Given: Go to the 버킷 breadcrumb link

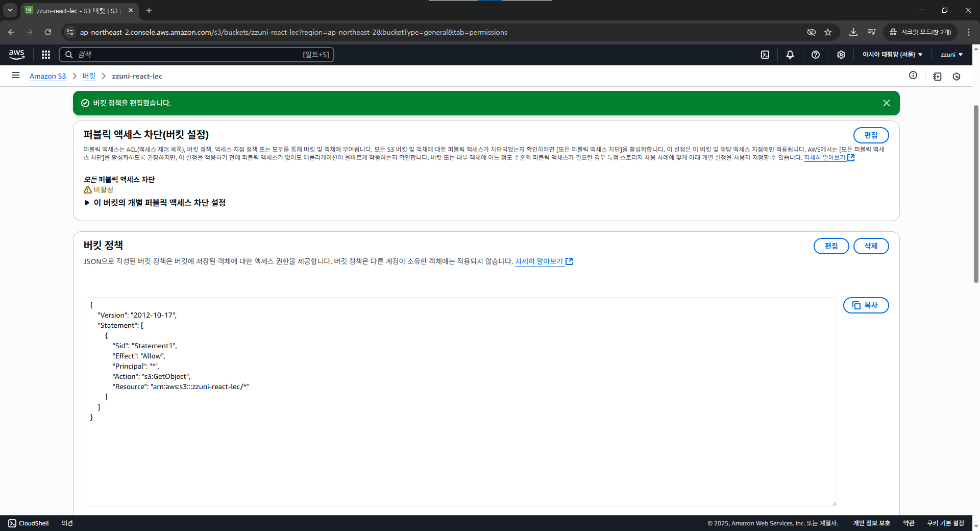Looking at the screenshot, I should click(x=89, y=76).
